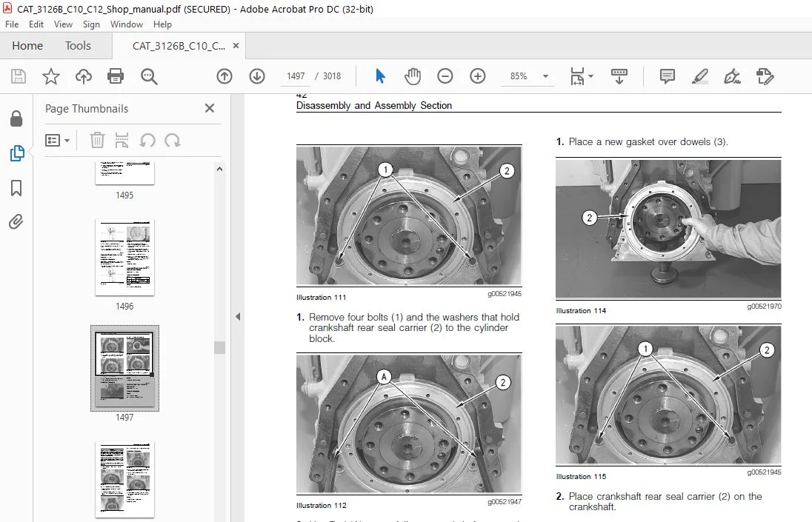Viewport: 812px width, 522px height.
Task: Click the page number field 1497
Action: point(296,76)
